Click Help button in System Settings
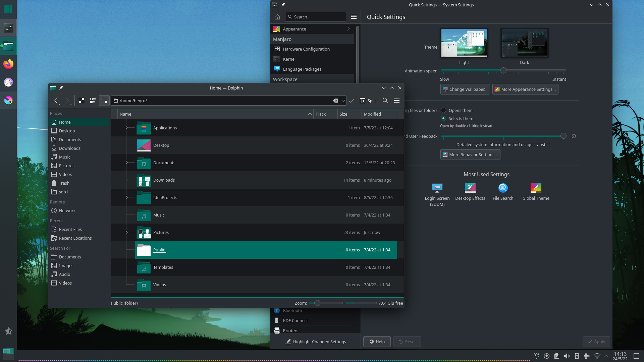 [377, 342]
